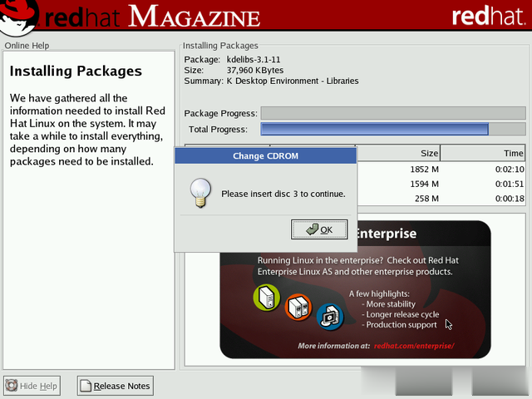Open the Release Notes
Screen dimensions: 532x399
(x=115, y=386)
